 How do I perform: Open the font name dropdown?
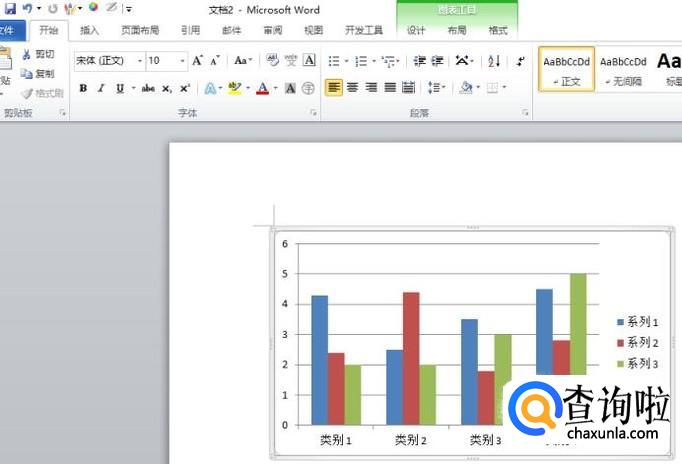[x=140, y=61]
